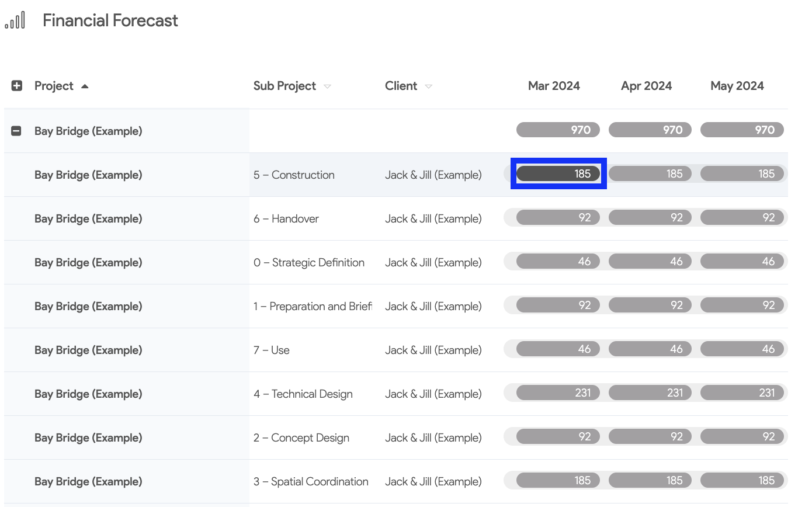
Task: Click the Construction 185 bar for May 2024
Action: 742,173
